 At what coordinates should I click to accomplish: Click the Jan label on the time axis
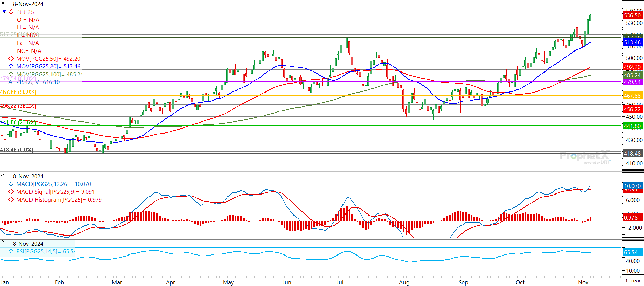[x=5, y=282]
